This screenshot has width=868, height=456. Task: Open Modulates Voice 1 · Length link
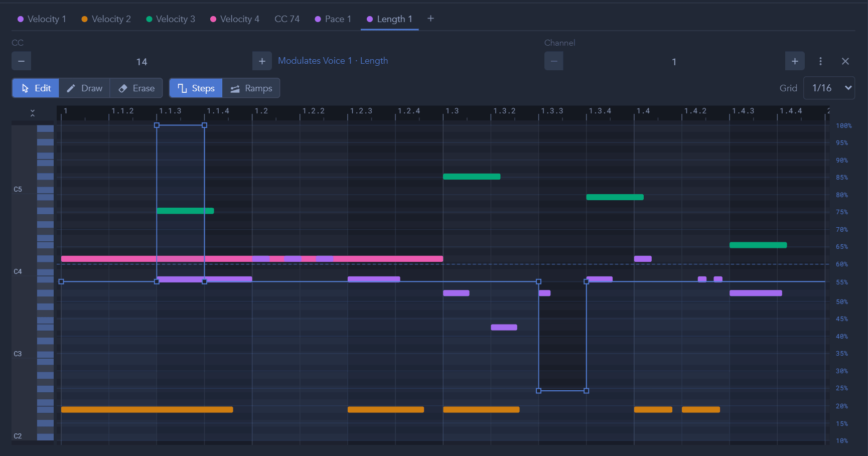(x=333, y=61)
